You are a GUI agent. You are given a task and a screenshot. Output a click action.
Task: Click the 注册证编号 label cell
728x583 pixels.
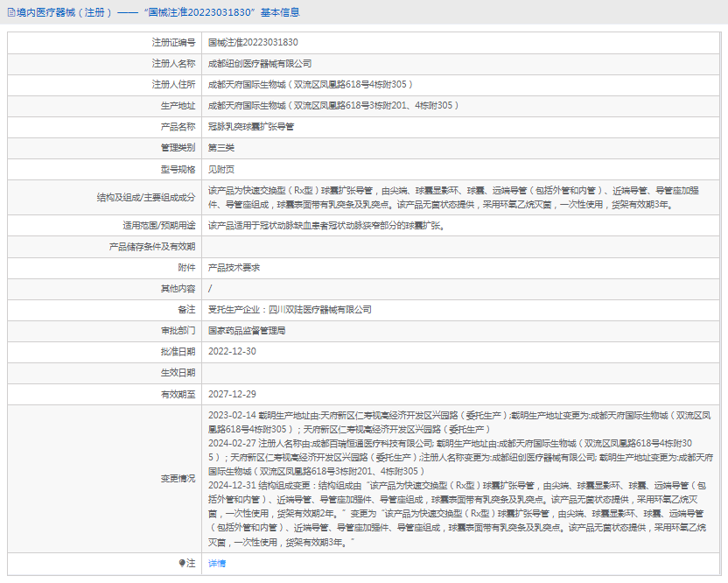(x=104, y=43)
